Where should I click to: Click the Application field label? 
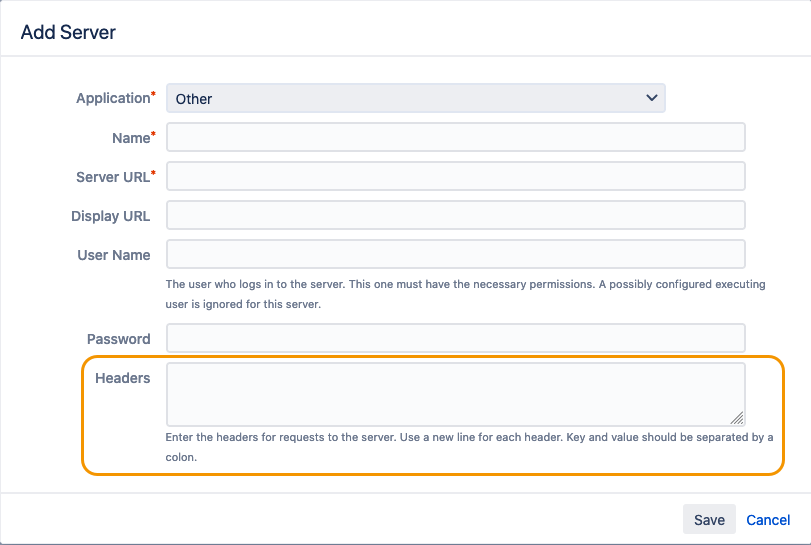tap(112, 98)
